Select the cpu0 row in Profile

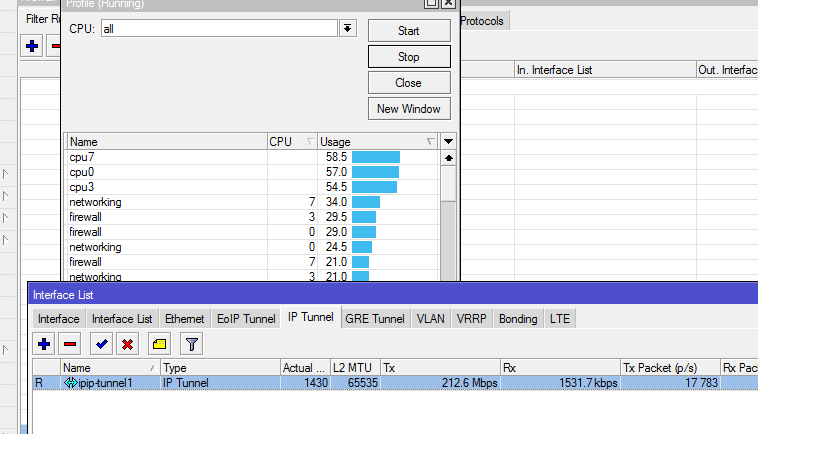pyautogui.click(x=253, y=172)
